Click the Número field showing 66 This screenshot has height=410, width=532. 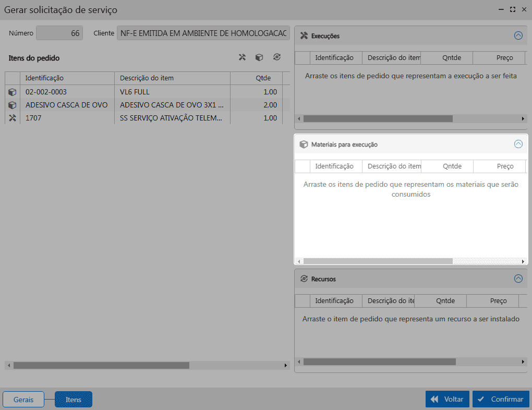click(59, 33)
